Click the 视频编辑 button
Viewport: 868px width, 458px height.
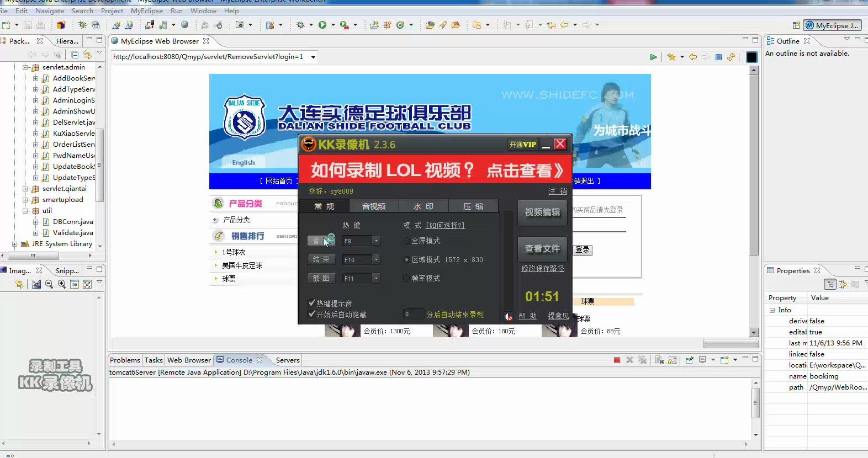click(x=542, y=212)
